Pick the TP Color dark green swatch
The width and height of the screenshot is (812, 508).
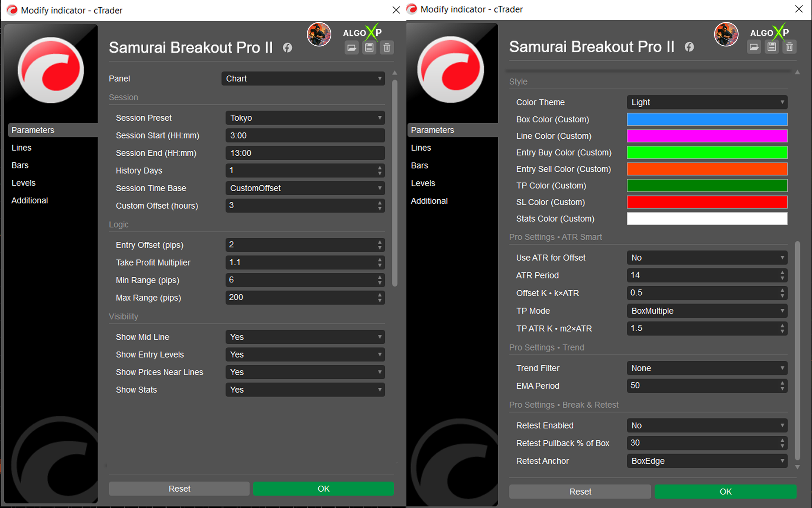pos(707,186)
